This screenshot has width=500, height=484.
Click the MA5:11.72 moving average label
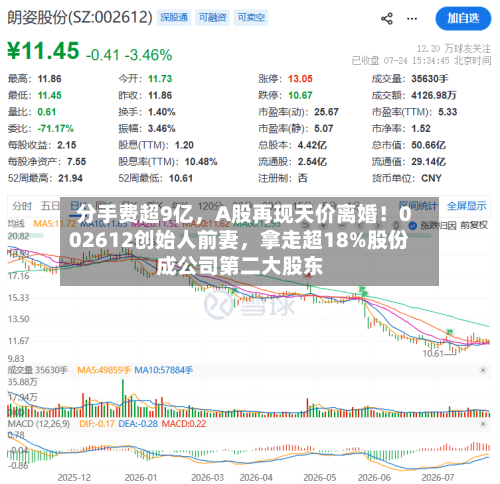pyautogui.click(x=55, y=223)
